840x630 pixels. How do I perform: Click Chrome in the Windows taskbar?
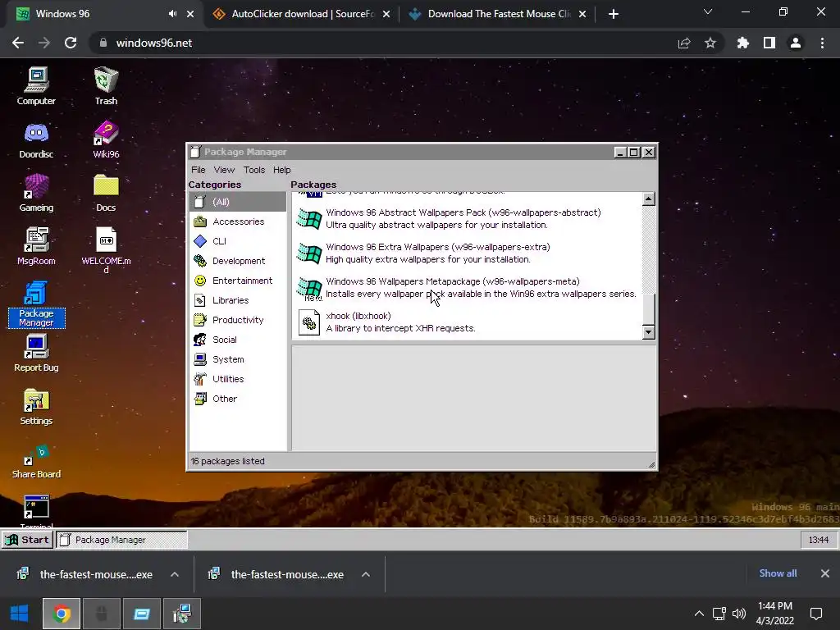click(x=62, y=614)
